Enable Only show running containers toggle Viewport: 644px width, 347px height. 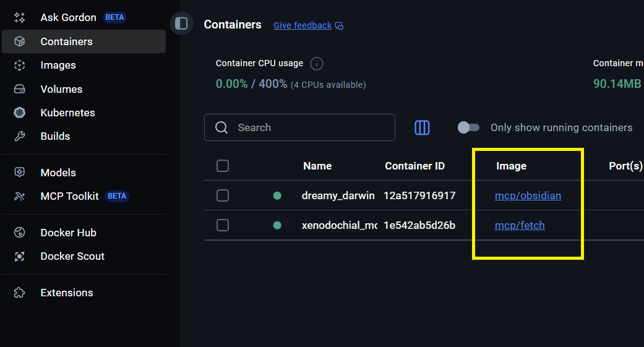[468, 127]
